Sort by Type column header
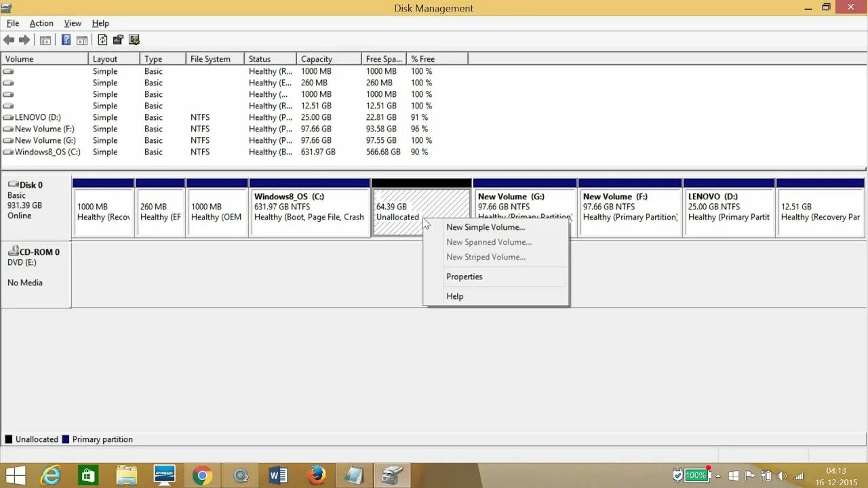 click(163, 59)
